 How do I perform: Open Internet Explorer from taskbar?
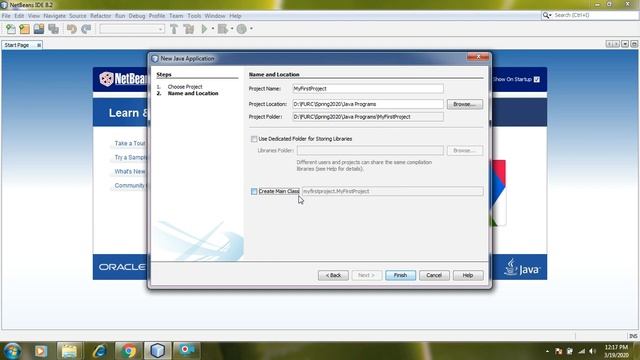click(x=99, y=351)
